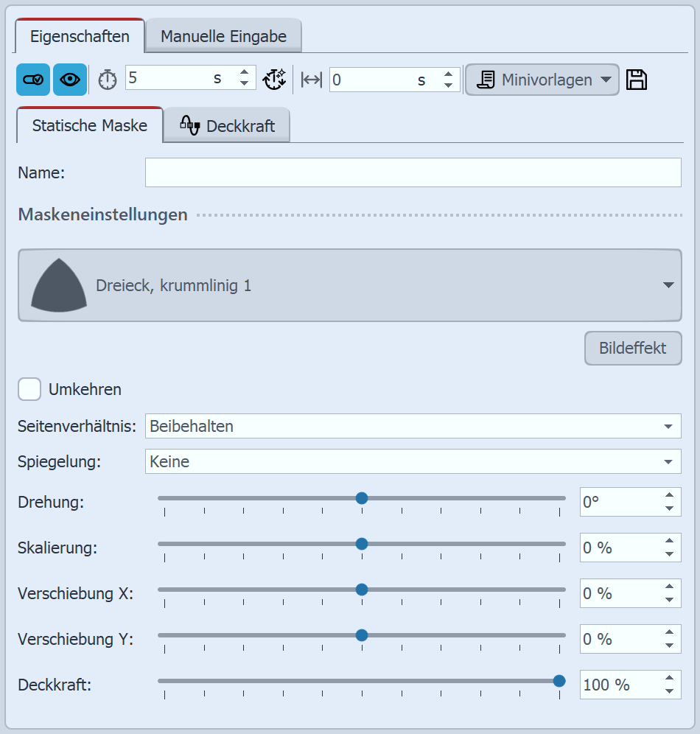The width and height of the screenshot is (700, 734).
Task: Click into the Name text field
Action: pyautogui.click(x=413, y=172)
